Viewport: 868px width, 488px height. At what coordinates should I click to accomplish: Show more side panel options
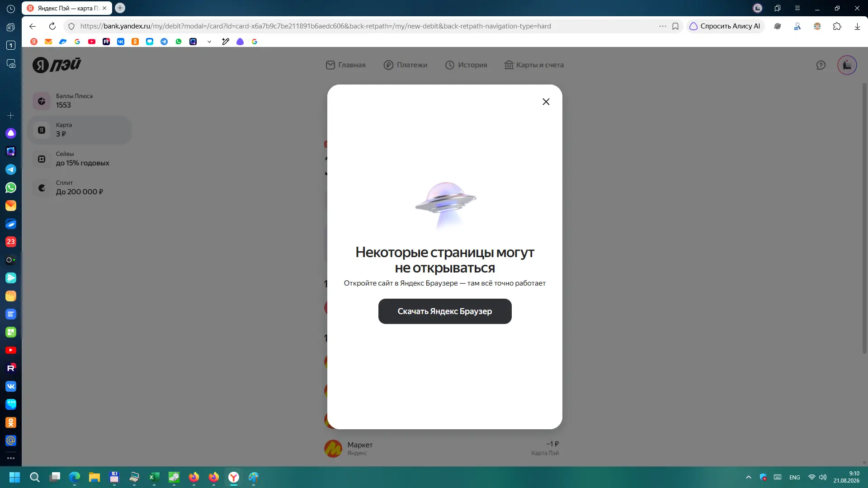[x=11, y=458]
